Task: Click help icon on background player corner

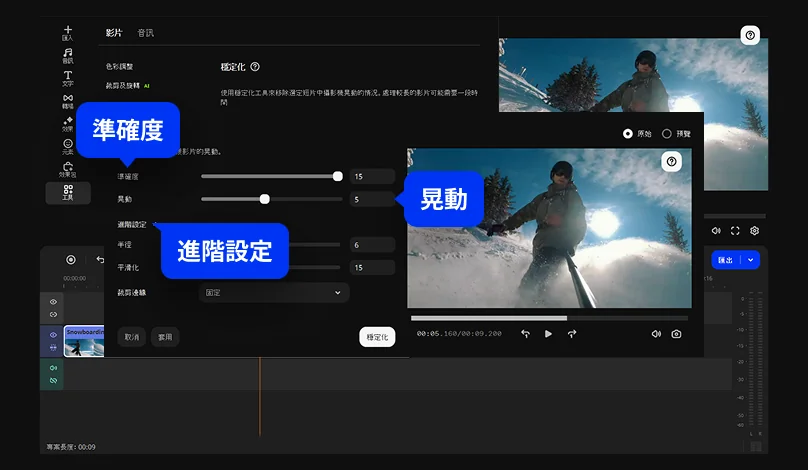Action: click(750, 35)
